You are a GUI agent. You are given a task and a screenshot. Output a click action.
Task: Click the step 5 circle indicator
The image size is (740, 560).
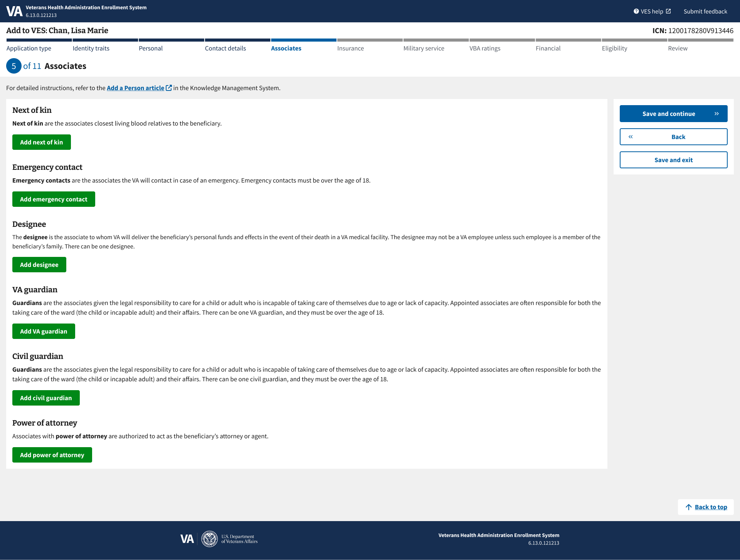[x=13, y=66]
